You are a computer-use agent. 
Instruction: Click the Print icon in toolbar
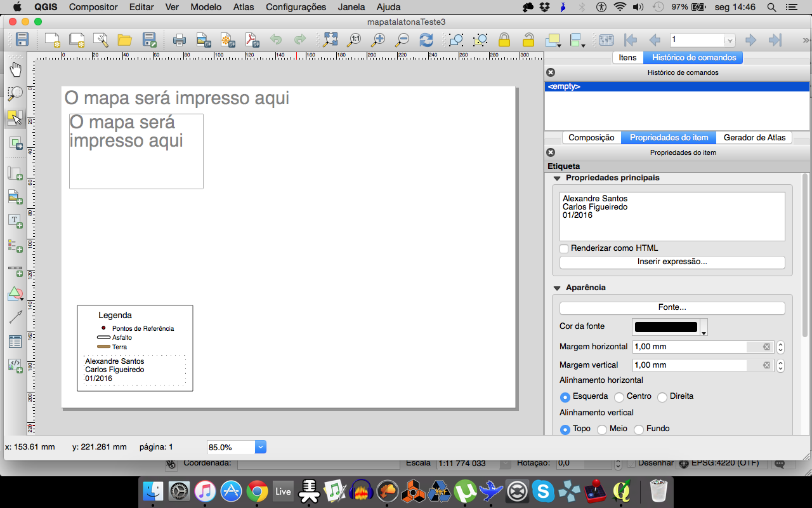pyautogui.click(x=180, y=40)
